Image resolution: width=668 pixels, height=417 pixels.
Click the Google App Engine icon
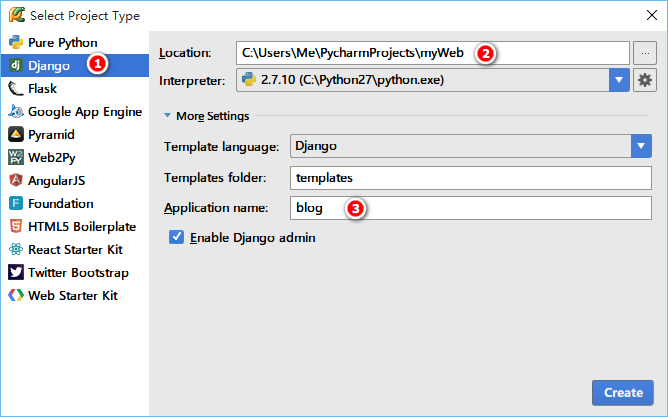pos(16,111)
